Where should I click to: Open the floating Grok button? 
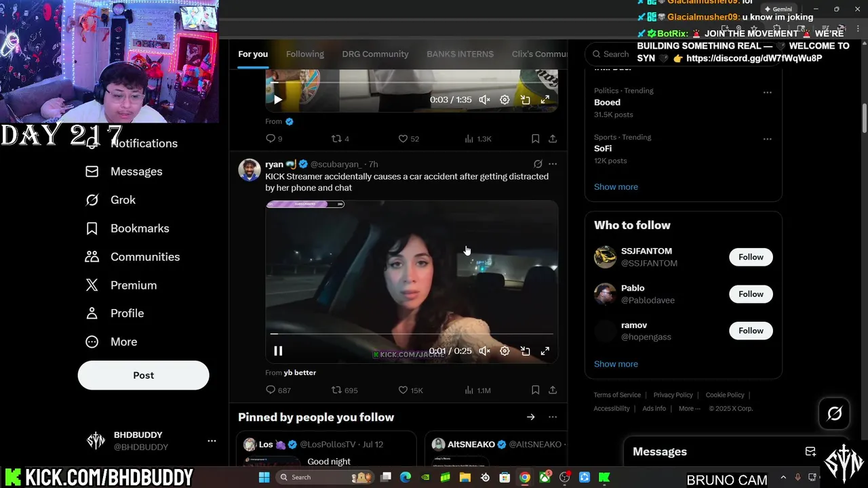(x=834, y=413)
